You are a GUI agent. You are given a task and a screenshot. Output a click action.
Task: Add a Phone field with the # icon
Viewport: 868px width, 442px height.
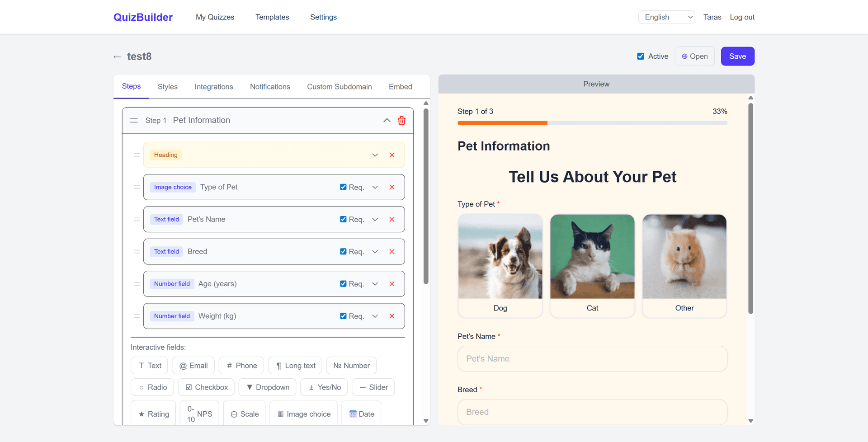(241, 365)
